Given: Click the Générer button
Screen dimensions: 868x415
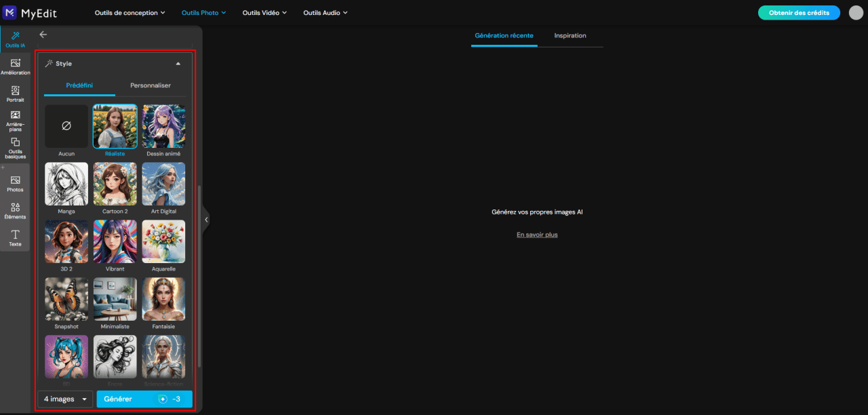Looking at the screenshot, I should click(x=144, y=399).
